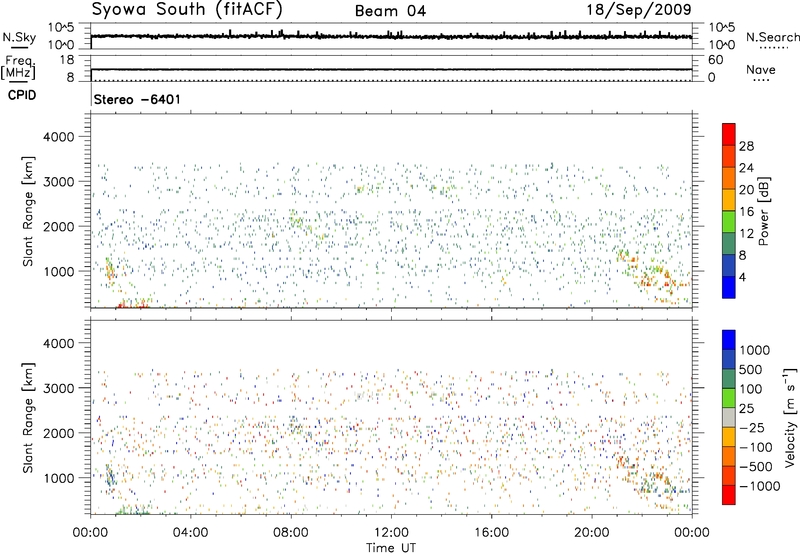
Task: Click the red bottom segment of Velocity colorbar
Action: tap(729, 495)
